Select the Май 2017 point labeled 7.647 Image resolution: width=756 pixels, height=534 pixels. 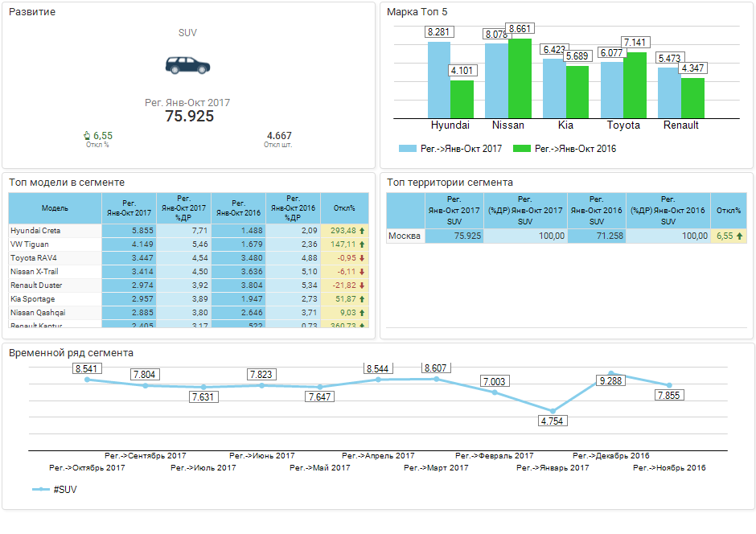320,387
